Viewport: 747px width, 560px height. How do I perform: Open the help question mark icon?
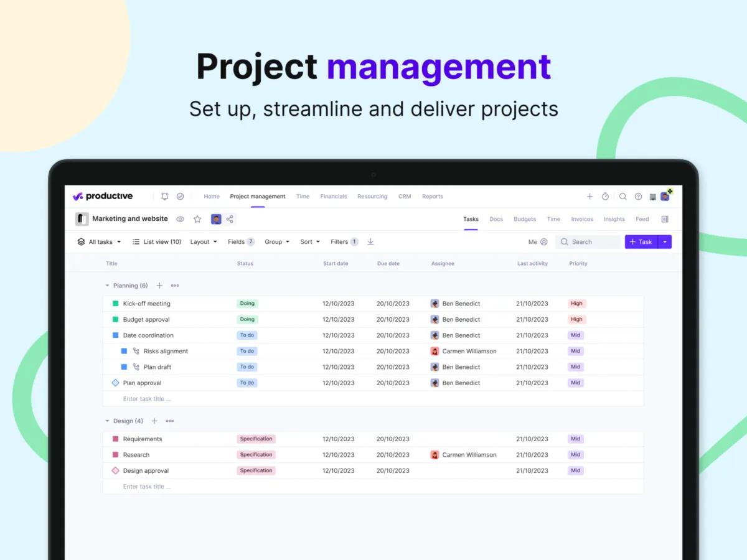click(x=638, y=197)
